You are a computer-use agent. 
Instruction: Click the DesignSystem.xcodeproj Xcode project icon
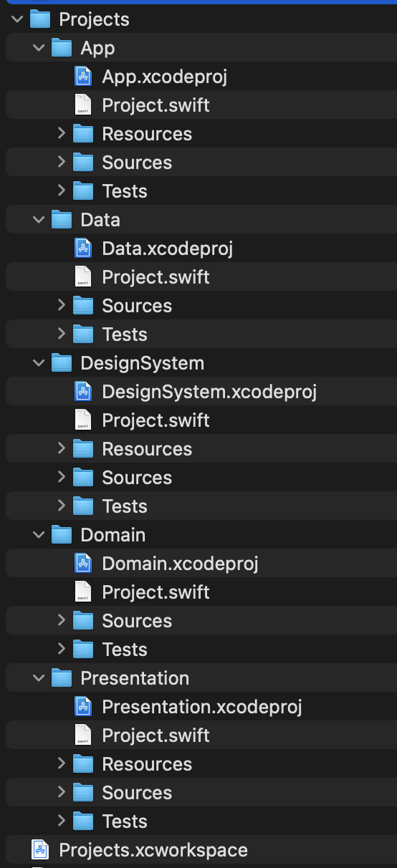(x=84, y=391)
